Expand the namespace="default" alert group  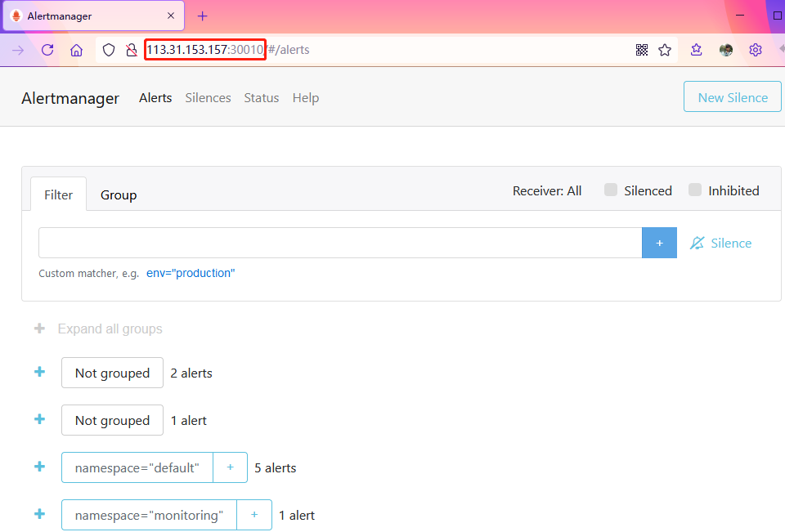[x=39, y=467]
